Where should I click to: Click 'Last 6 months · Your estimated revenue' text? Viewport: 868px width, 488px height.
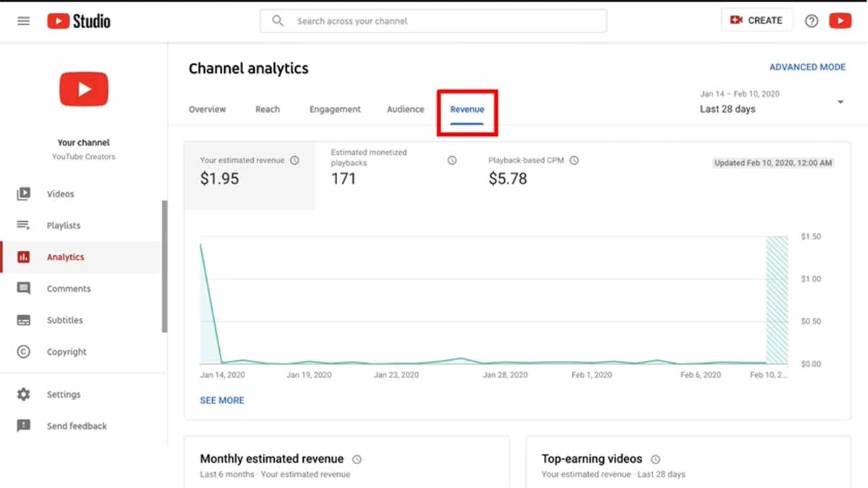(x=275, y=474)
